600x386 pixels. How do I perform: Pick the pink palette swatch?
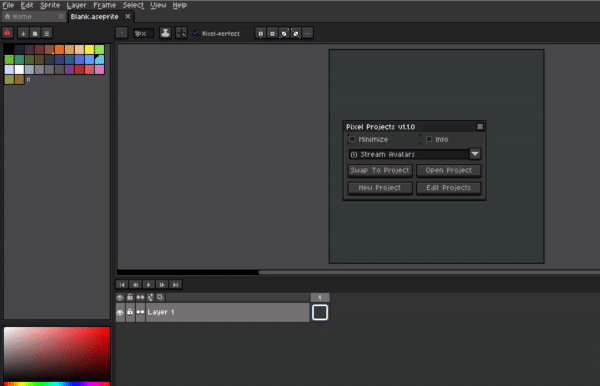tap(99, 70)
